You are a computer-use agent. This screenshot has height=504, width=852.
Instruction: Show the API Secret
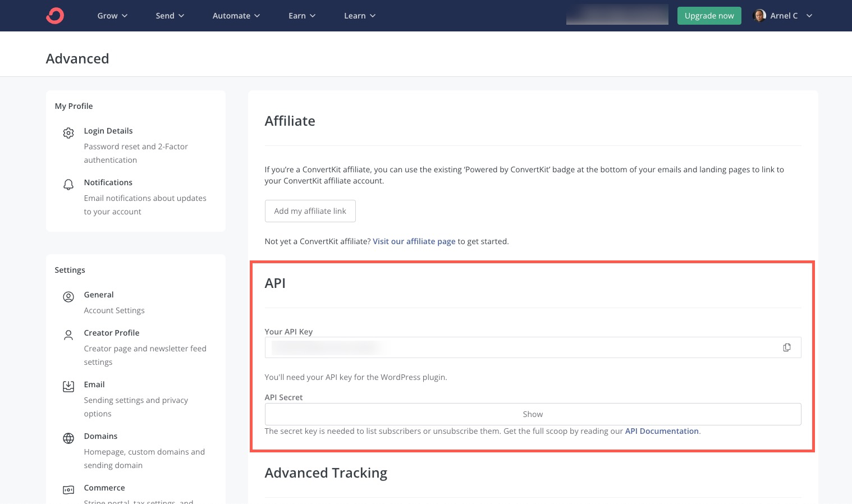[532, 414]
